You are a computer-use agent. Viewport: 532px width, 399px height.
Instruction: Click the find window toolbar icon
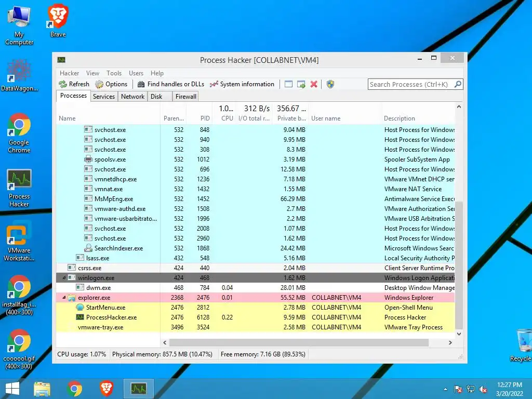(288, 84)
